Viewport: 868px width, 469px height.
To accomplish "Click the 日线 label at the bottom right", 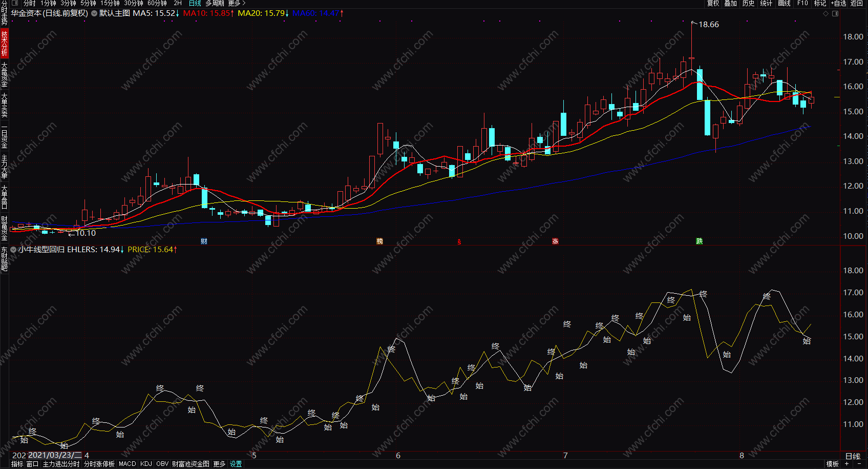I will [853, 456].
